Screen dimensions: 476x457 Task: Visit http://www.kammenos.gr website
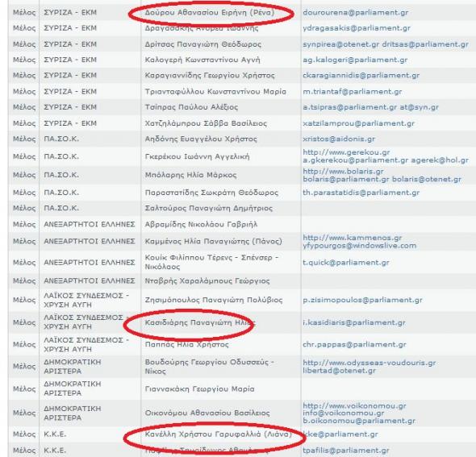pyautogui.click(x=352, y=238)
